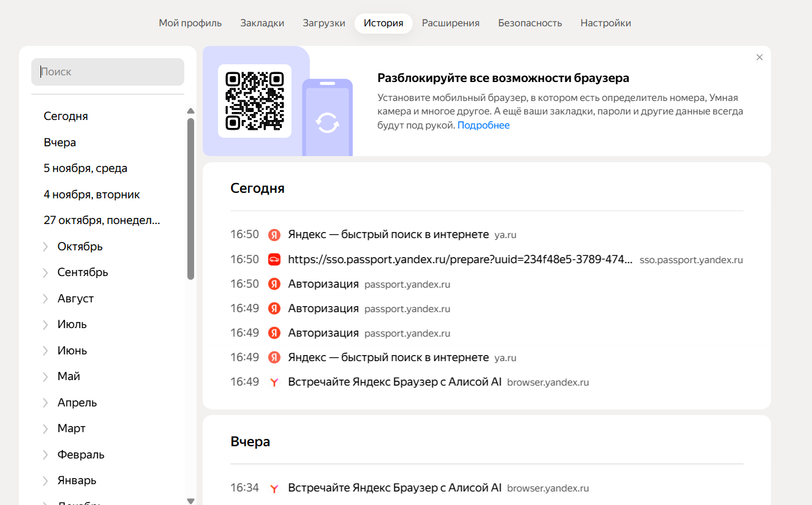The width and height of the screenshot is (812, 505).
Task: Click the Я favicon of 16:49 Яндекс search entry
Action: 274,357
